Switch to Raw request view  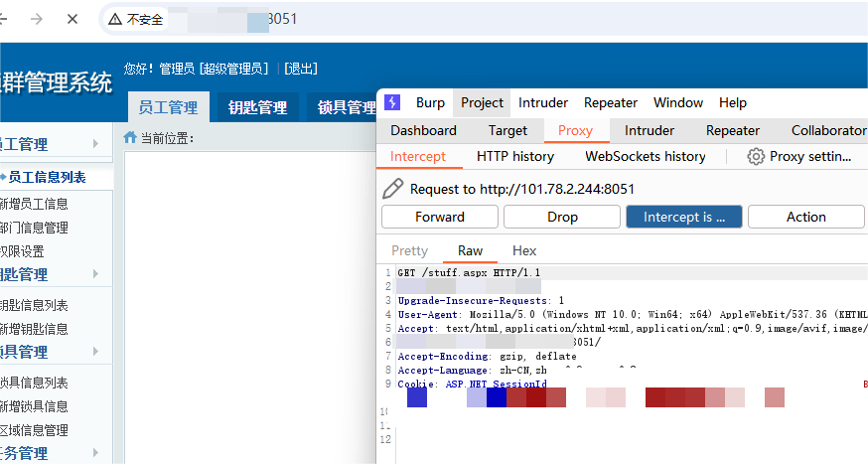coord(470,251)
